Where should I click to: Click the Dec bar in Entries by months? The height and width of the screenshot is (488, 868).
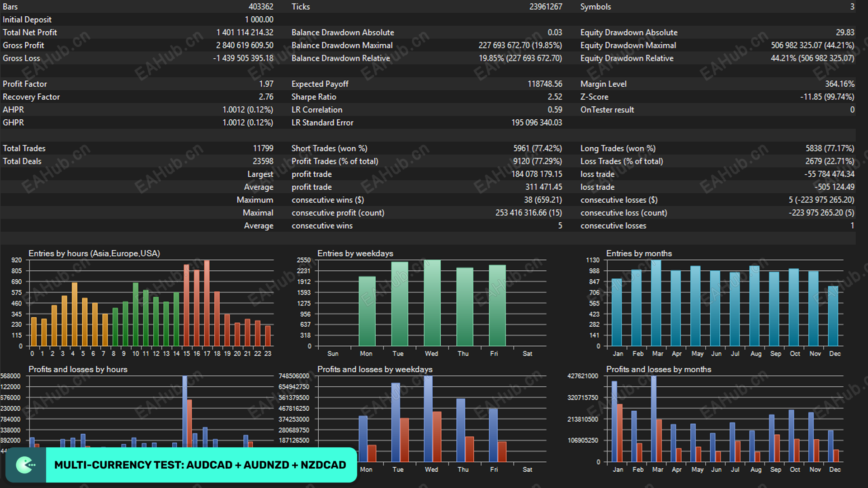point(833,316)
